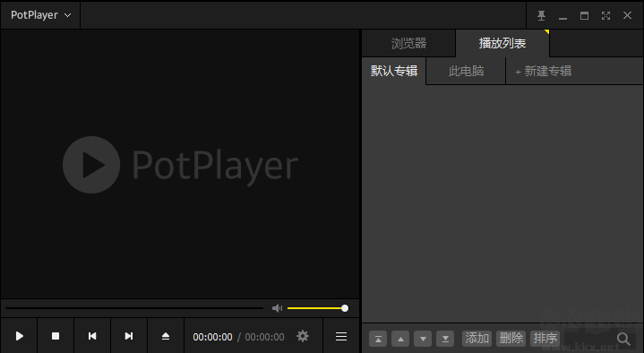The image size is (644, 353).
Task: Switch the player to fullscreen mode
Action: (605, 15)
